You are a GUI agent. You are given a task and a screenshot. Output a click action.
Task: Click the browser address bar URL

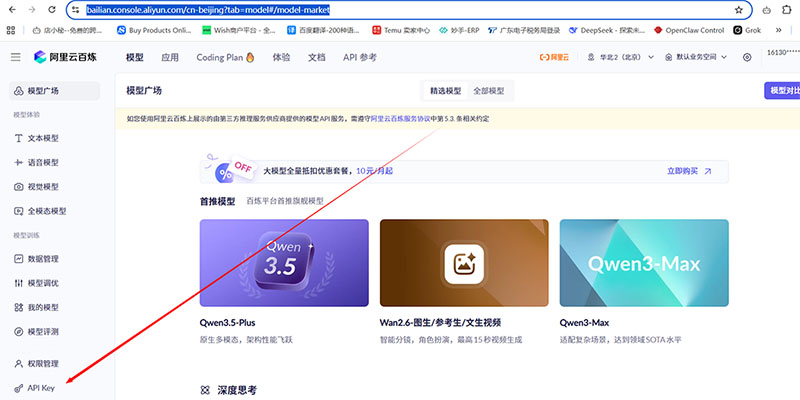(208, 10)
